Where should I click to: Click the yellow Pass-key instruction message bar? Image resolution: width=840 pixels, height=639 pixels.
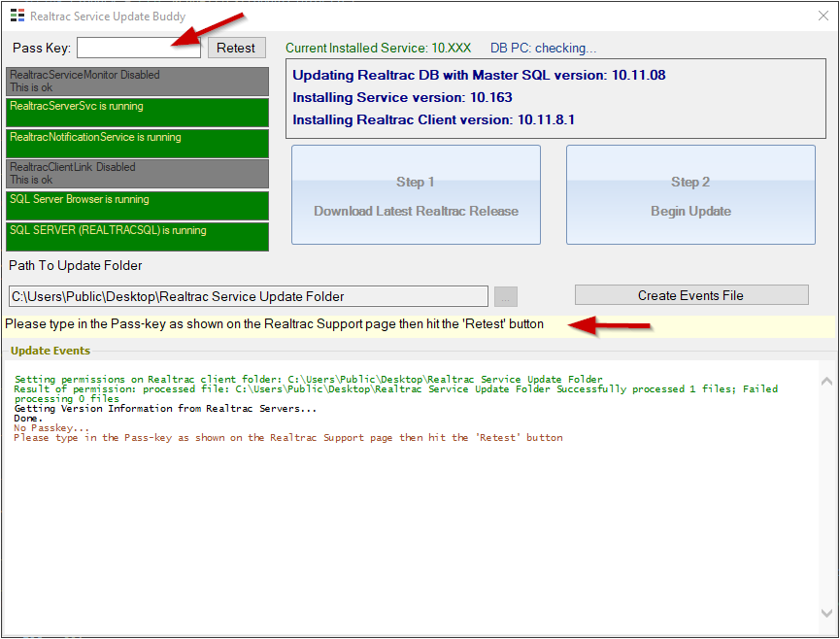[419, 324]
